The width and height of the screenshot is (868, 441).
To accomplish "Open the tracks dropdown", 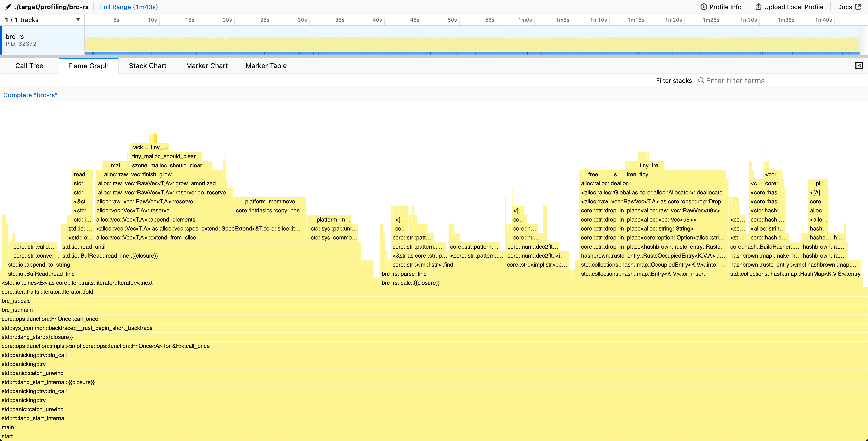I will [x=78, y=19].
